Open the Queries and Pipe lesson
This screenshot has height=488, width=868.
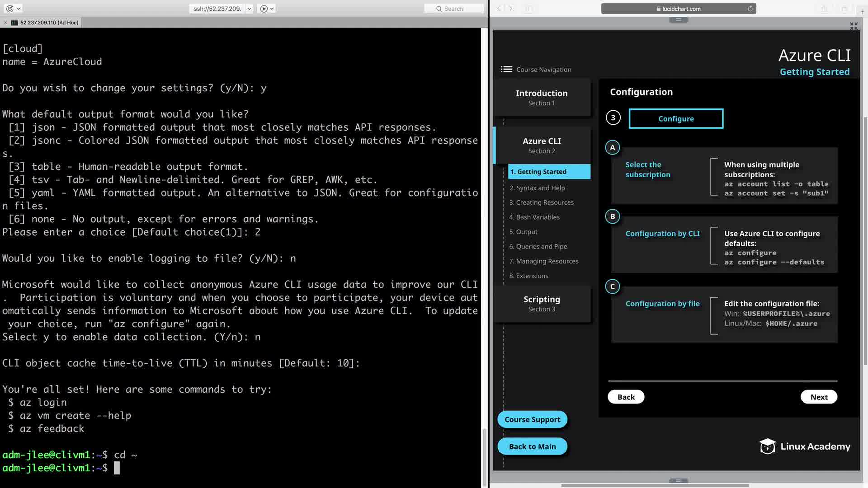coord(538,246)
